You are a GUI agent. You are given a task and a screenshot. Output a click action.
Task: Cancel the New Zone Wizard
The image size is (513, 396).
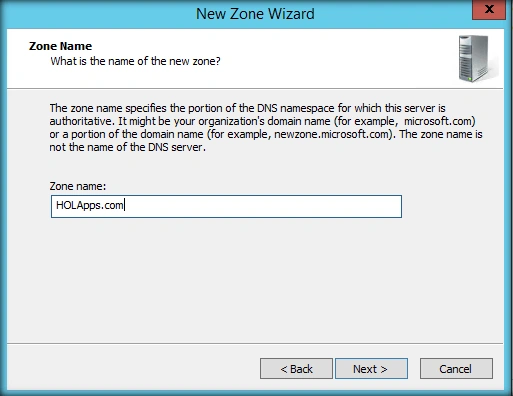coord(456,369)
